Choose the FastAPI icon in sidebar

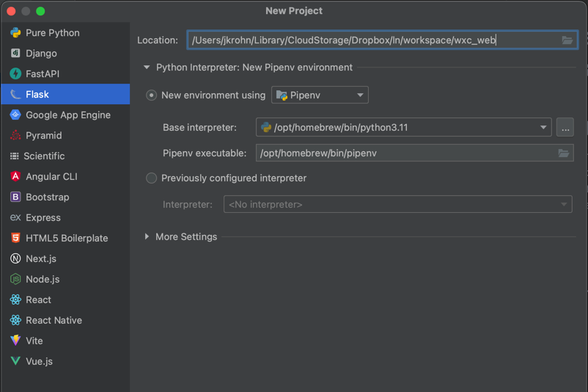tap(15, 74)
